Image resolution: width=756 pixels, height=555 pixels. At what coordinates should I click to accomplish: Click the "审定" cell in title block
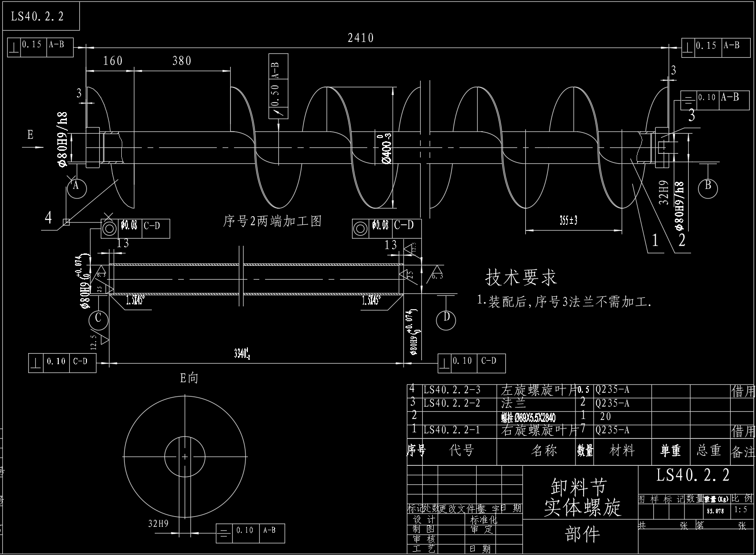tap(481, 529)
